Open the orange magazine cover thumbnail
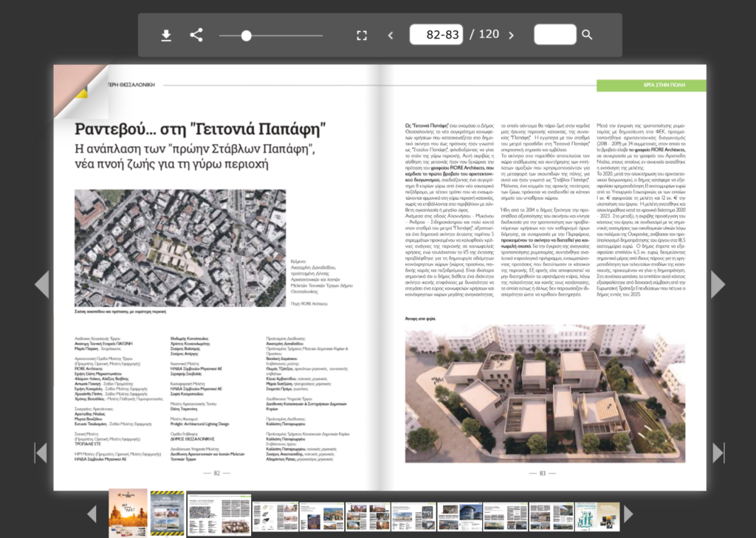Screen dimensions: 756x538 128,513
